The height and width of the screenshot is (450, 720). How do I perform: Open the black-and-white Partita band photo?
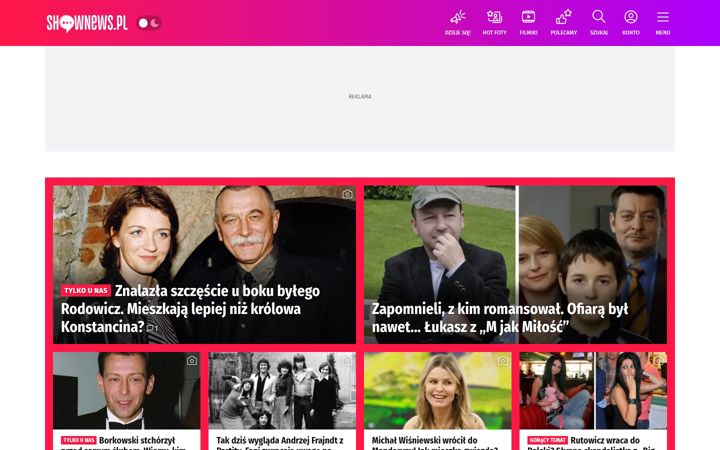[282, 390]
